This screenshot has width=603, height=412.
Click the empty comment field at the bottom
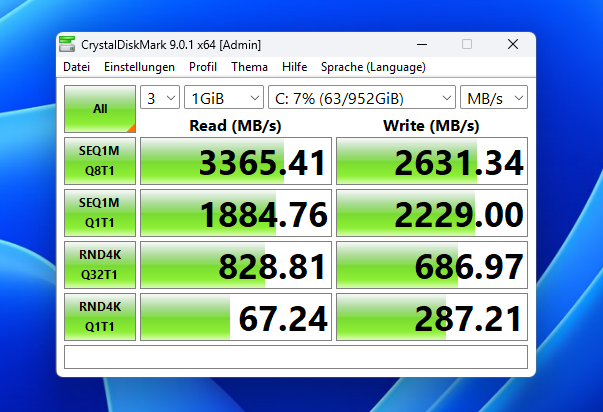tap(296, 357)
